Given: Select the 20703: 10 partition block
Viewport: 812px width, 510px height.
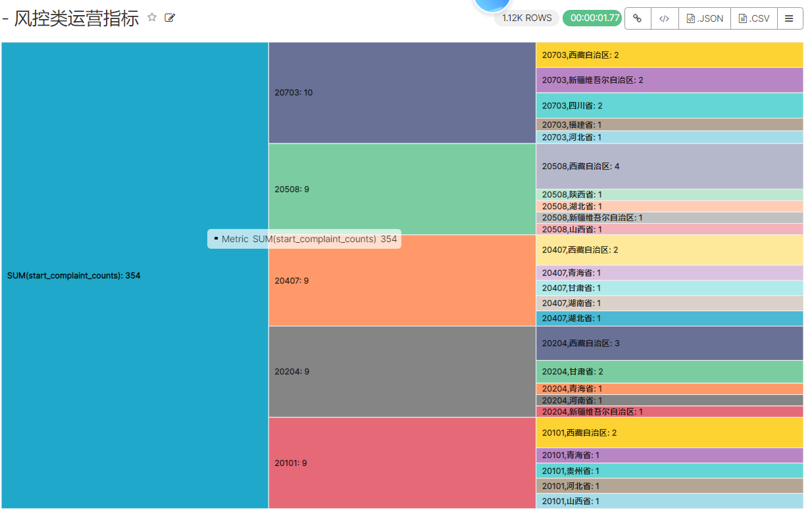Looking at the screenshot, I should coord(402,93).
